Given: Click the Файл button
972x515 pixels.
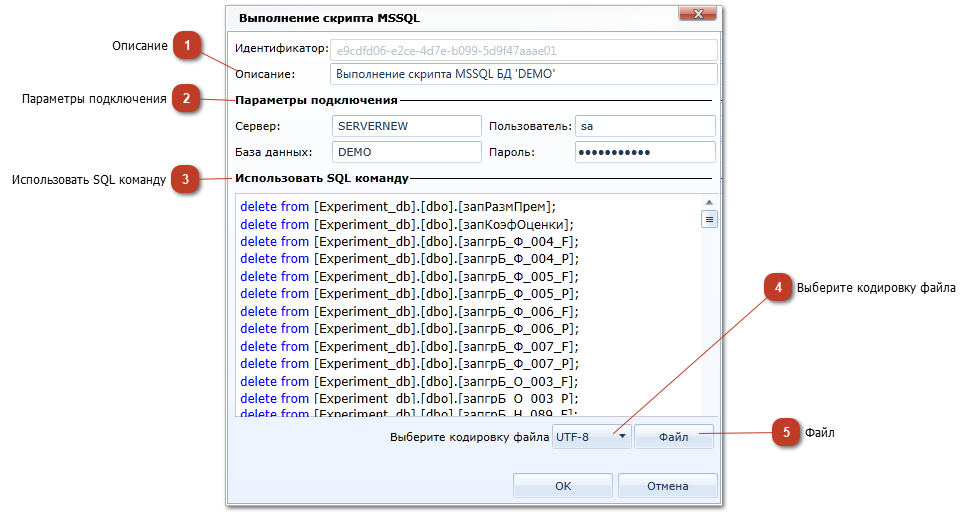Looking at the screenshot, I should coord(674,437).
